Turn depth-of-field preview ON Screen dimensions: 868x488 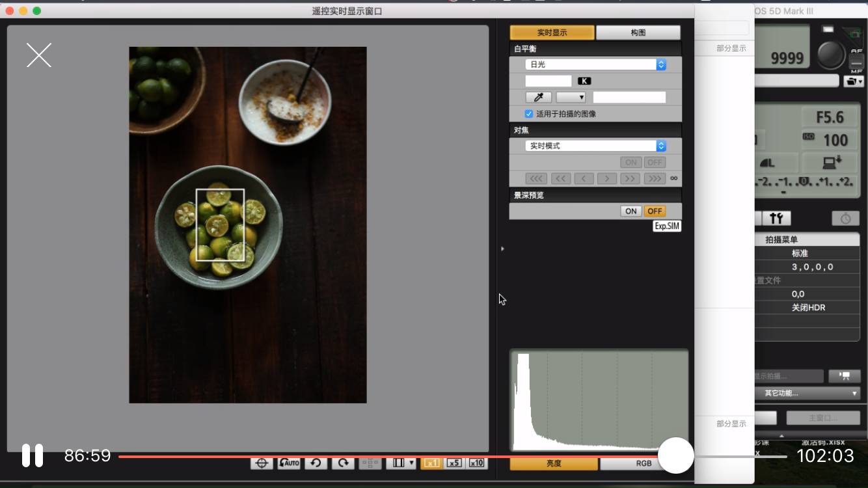(631, 211)
